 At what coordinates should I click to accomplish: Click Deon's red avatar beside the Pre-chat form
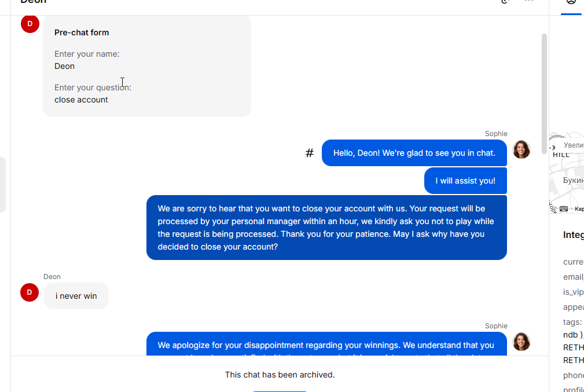tap(30, 24)
